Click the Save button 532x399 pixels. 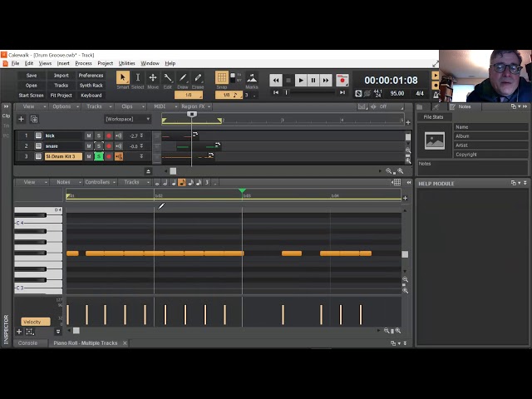click(x=32, y=76)
